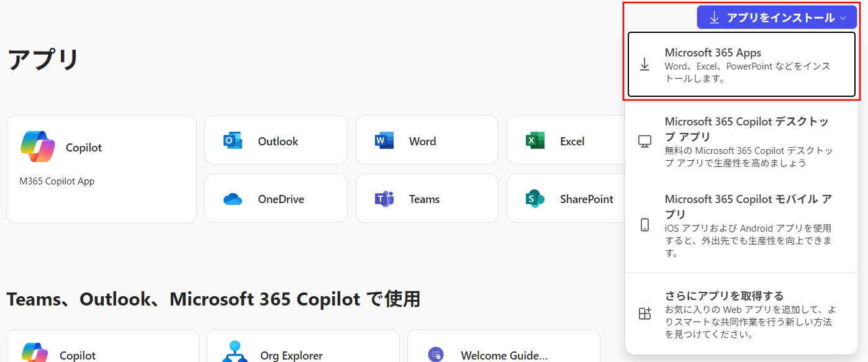Click the phone icon for mobile app

[x=644, y=225]
